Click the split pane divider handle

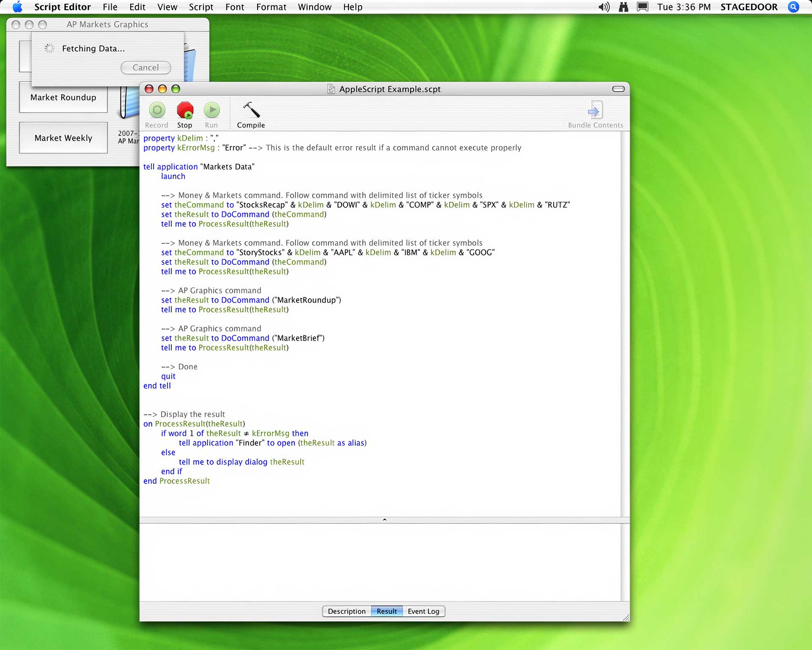tap(384, 520)
